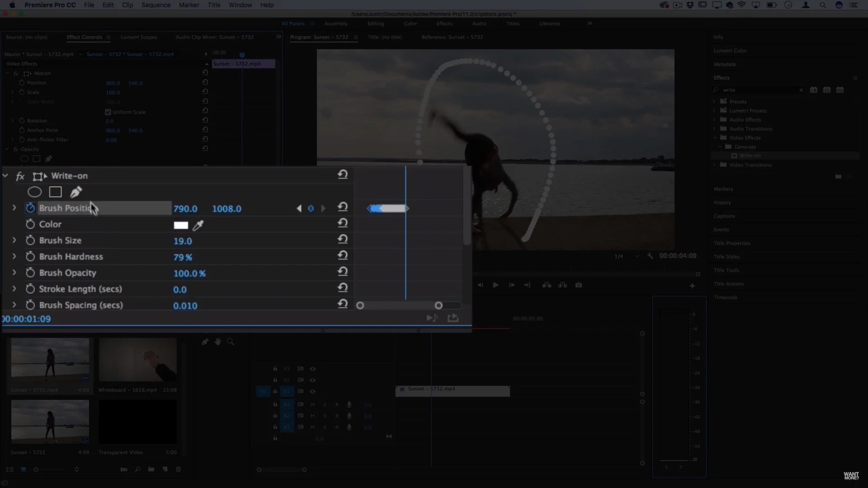Open the white Color swatch picker
Screen dimensions: 868x488
(181, 225)
